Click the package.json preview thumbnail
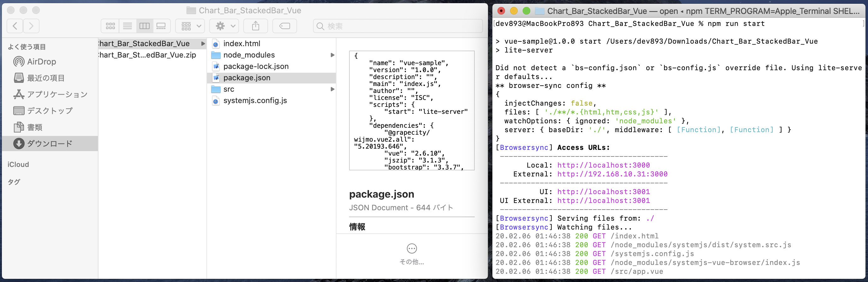The height and width of the screenshot is (282, 868). [x=412, y=111]
